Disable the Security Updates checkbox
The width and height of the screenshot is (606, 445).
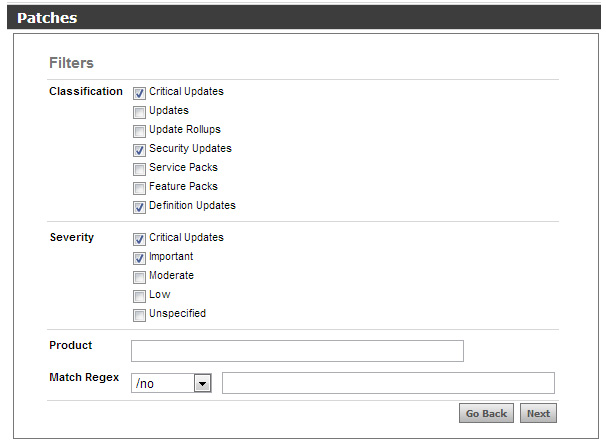pos(139,150)
